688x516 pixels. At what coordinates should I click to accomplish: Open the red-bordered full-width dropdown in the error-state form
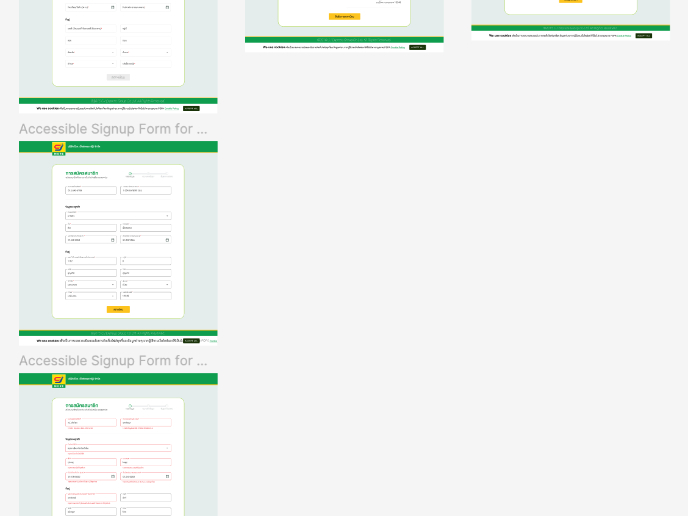(x=118, y=448)
